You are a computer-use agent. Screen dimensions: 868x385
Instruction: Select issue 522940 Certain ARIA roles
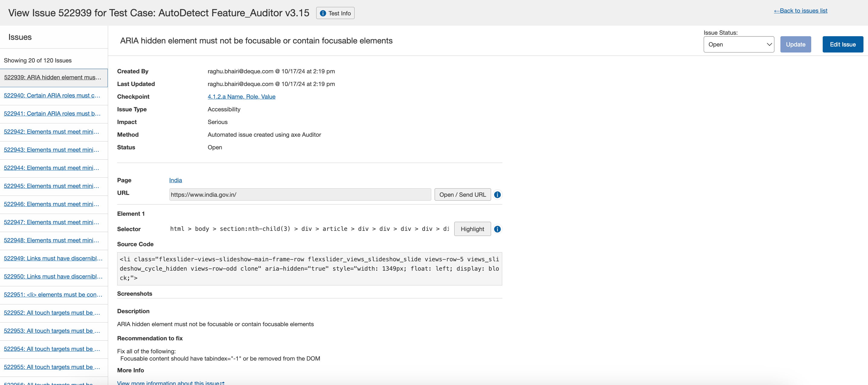(x=52, y=95)
